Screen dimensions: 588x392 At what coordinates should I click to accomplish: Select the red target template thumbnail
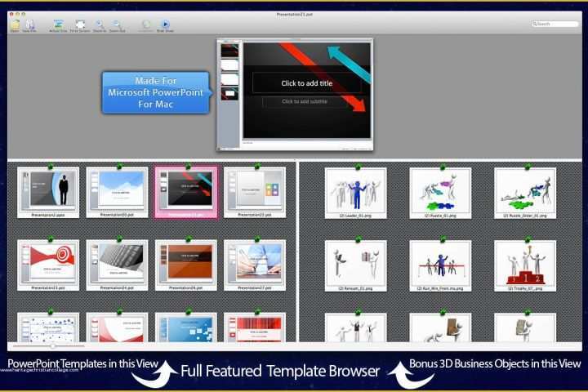coord(48,265)
